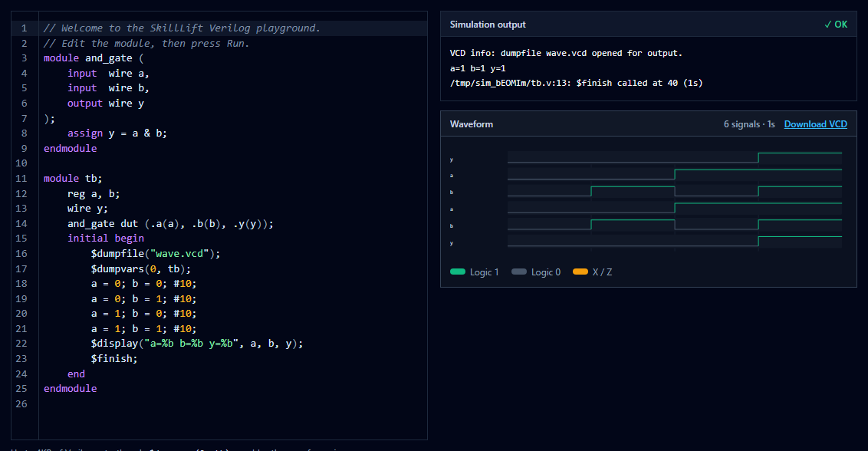This screenshot has height=451, width=868.
Task: Place cursor in 'Welcome to the SkillLift' comment
Action: [x=182, y=28]
